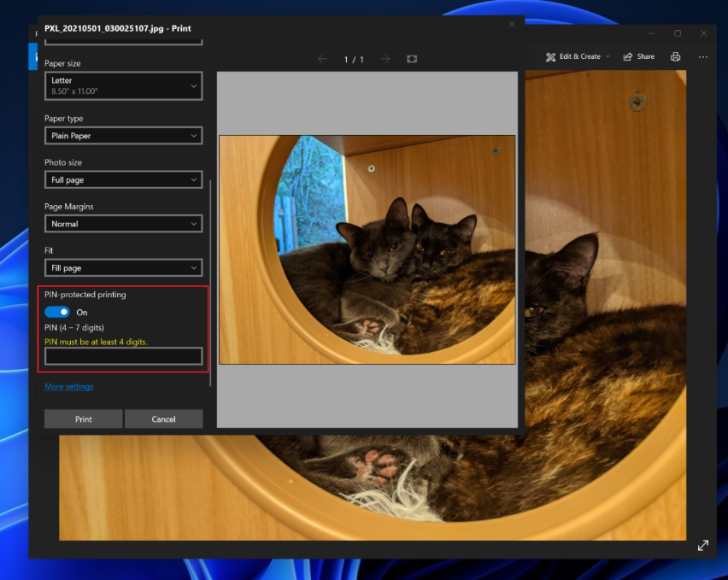Open the More settings link
This screenshot has width=728, height=580.
coord(68,386)
